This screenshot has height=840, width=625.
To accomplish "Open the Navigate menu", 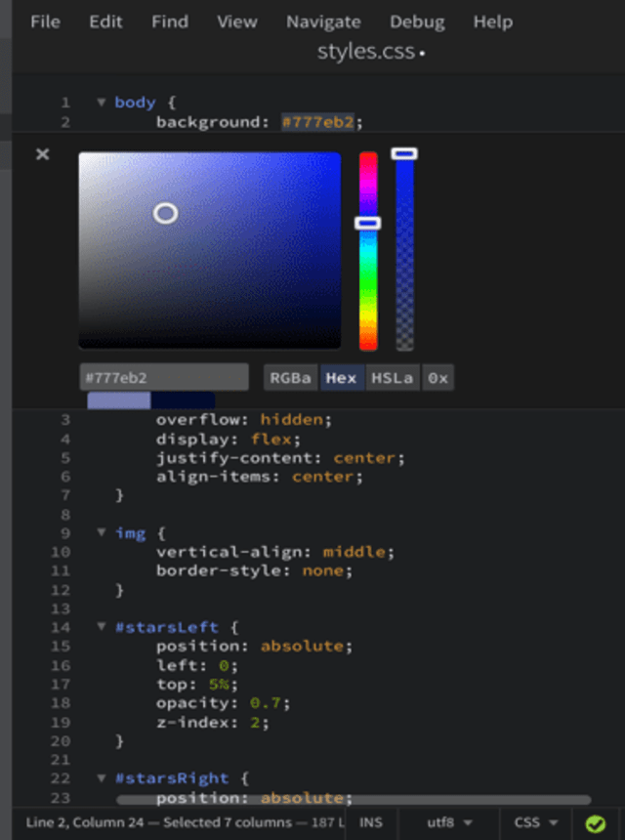I will [x=323, y=21].
